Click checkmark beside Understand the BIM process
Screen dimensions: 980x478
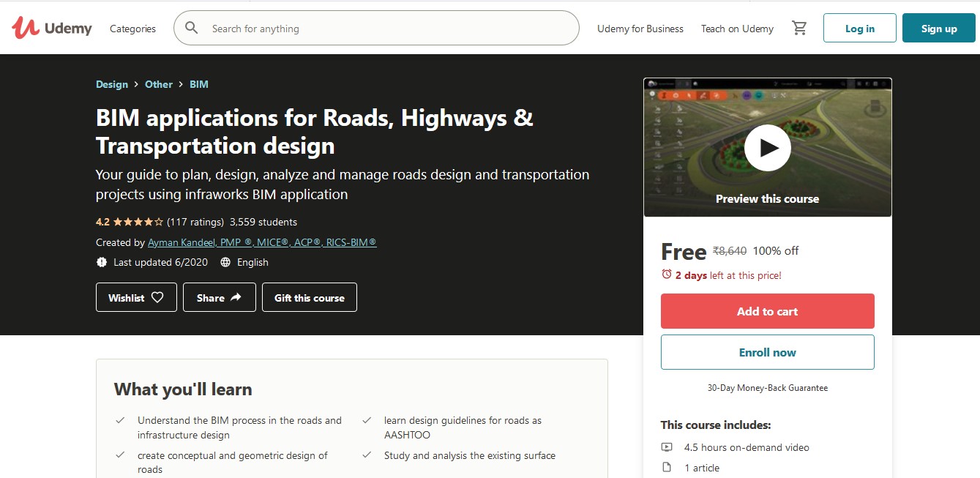120,420
